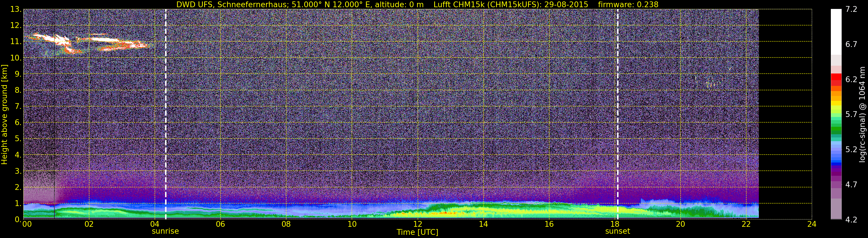Click the '6.7' colorbar value
Image resolution: width=868 pixels, height=238 pixels.
pyautogui.click(x=851, y=44)
